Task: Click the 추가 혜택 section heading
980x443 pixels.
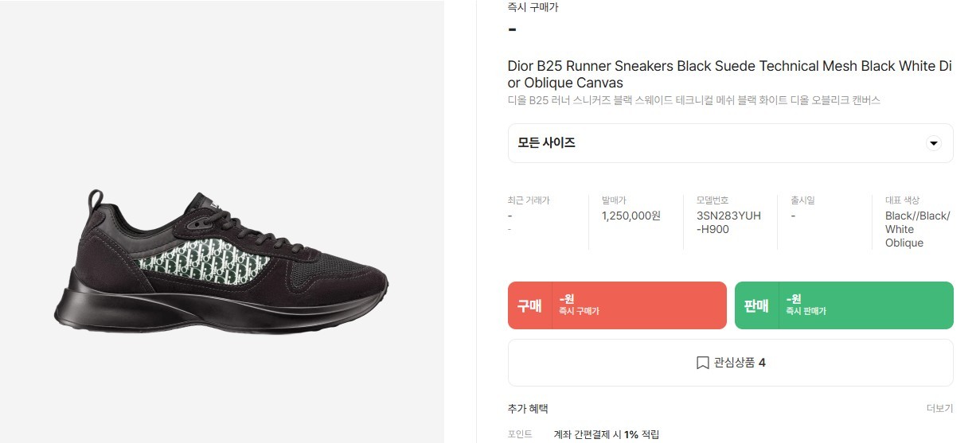Action: (528, 409)
